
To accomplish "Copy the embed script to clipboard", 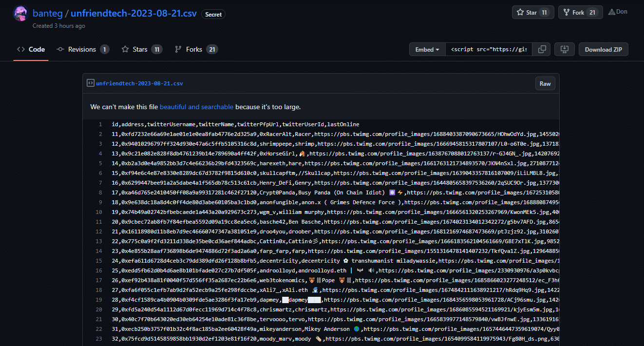I will click(542, 49).
